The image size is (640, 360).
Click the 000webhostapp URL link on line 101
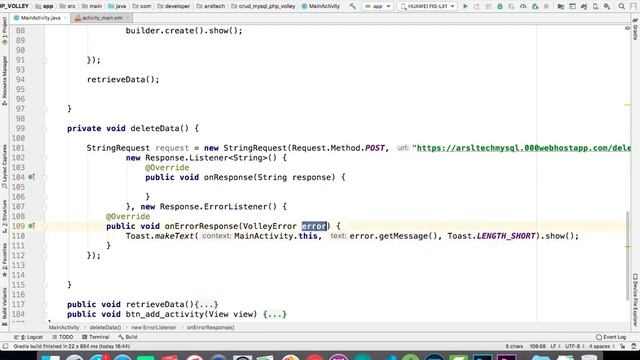[x=523, y=148]
